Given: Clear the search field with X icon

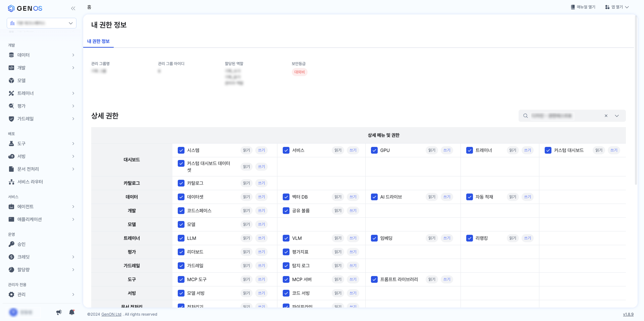Looking at the screenshot, I should pyautogui.click(x=606, y=116).
